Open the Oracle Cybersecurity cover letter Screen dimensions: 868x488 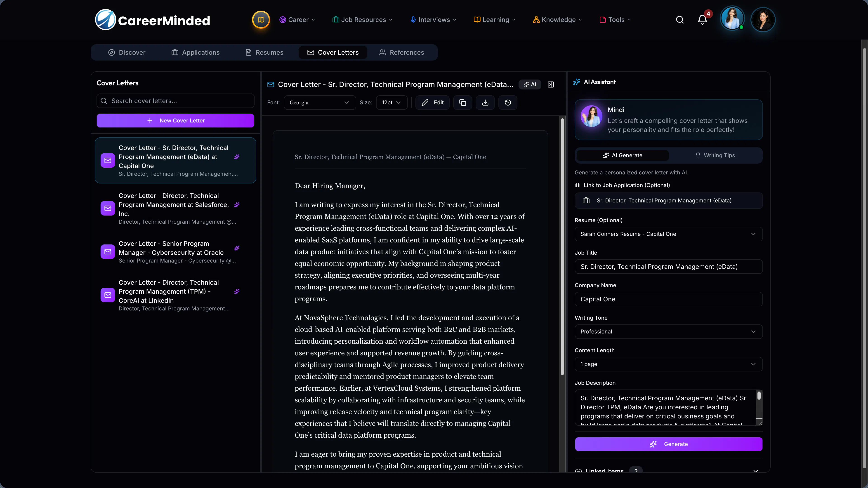[x=175, y=252]
